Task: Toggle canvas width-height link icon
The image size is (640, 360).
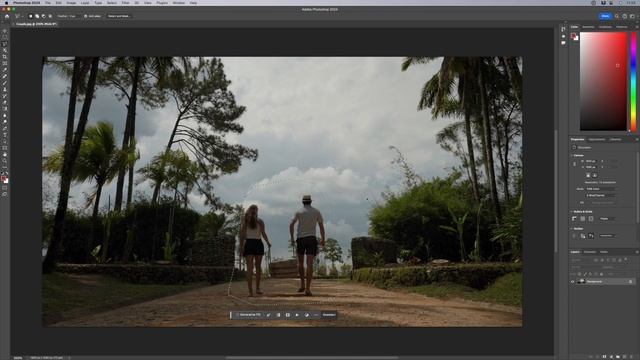Action: 574,164
